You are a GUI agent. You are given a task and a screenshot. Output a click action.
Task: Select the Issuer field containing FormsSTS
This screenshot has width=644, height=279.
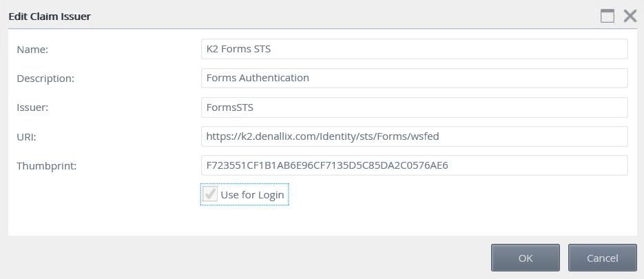click(x=414, y=107)
